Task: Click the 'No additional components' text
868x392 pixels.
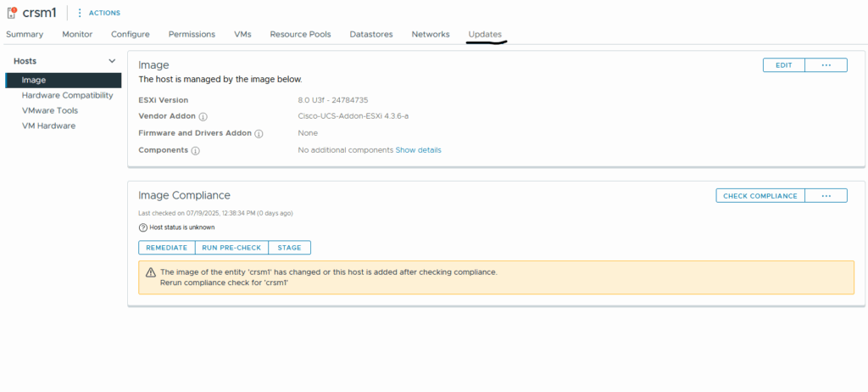Action: [346, 150]
